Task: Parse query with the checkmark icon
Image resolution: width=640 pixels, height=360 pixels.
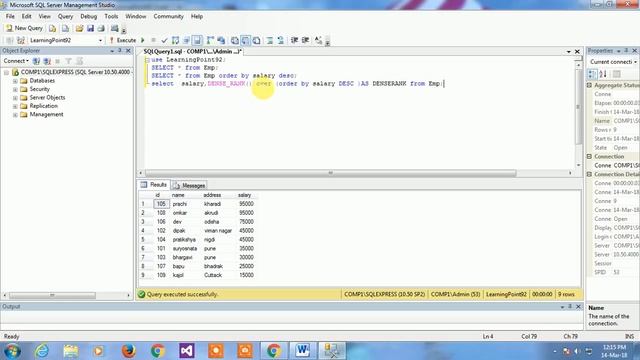Action: point(164,40)
